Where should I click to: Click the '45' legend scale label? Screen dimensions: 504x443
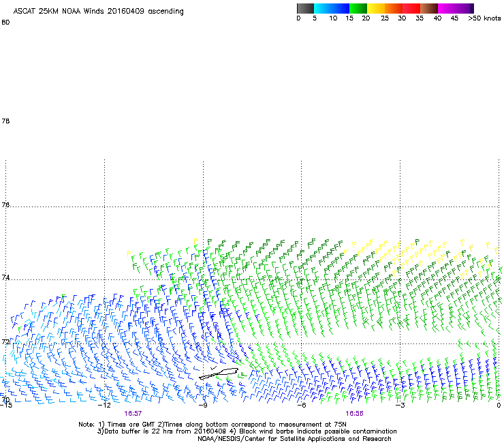[454, 18]
